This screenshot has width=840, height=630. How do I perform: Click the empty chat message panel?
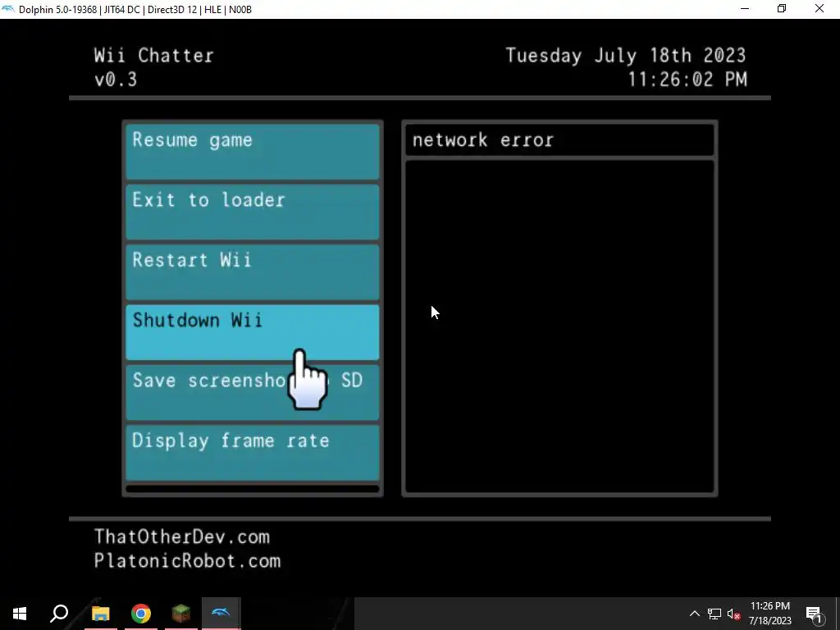pos(559,326)
